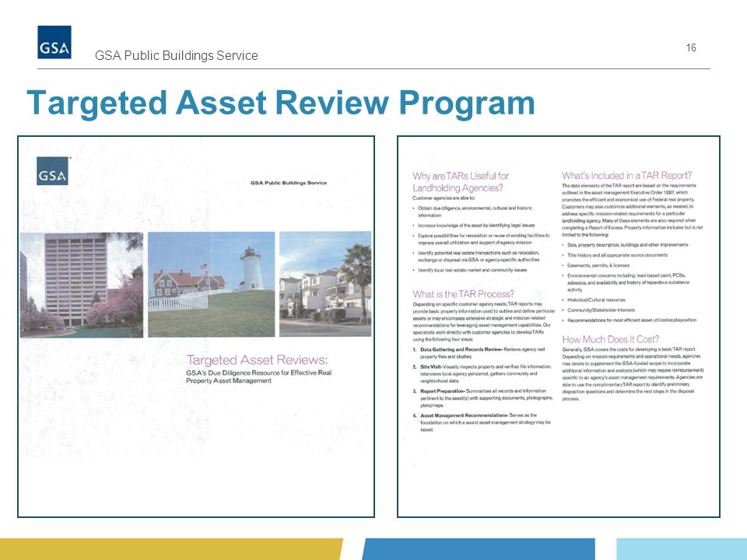Click the brochure's 'GSA Public Buildings Service' label
The width and height of the screenshot is (747, 560).
click(289, 183)
